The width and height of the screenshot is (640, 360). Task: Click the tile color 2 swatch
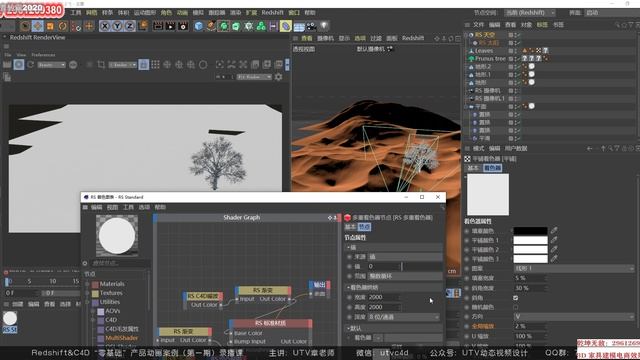pyautogui.click(x=530, y=249)
